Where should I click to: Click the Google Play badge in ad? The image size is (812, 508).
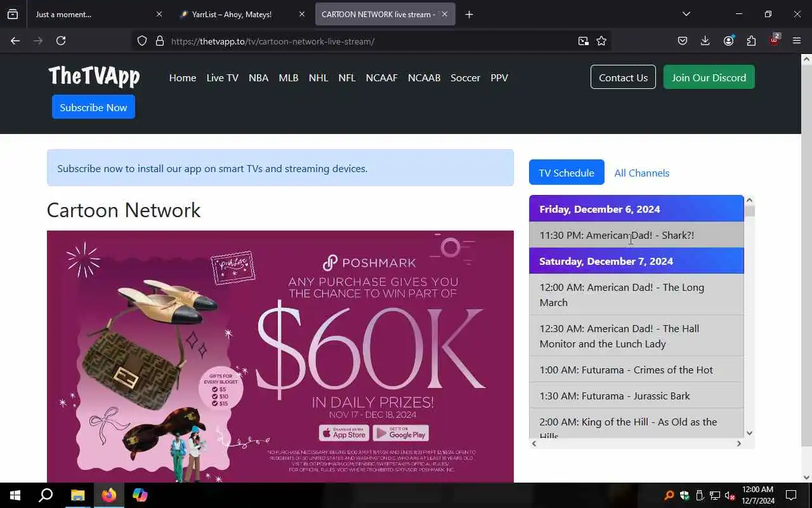[x=401, y=433]
